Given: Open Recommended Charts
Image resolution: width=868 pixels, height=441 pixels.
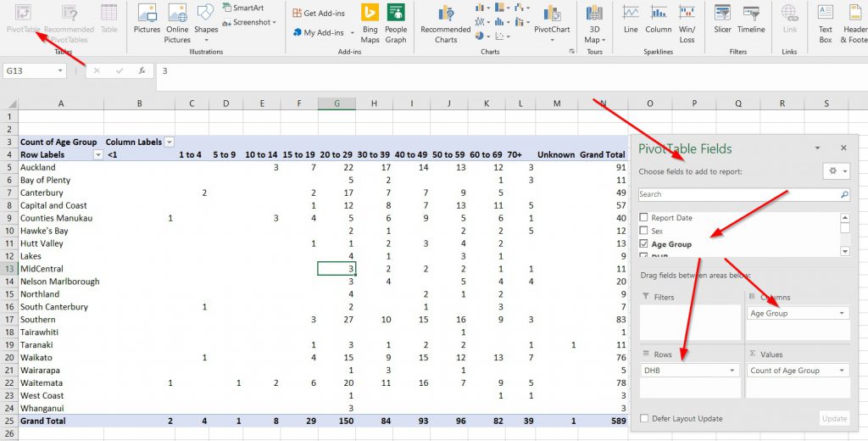Looking at the screenshot, I should point(445,22).
